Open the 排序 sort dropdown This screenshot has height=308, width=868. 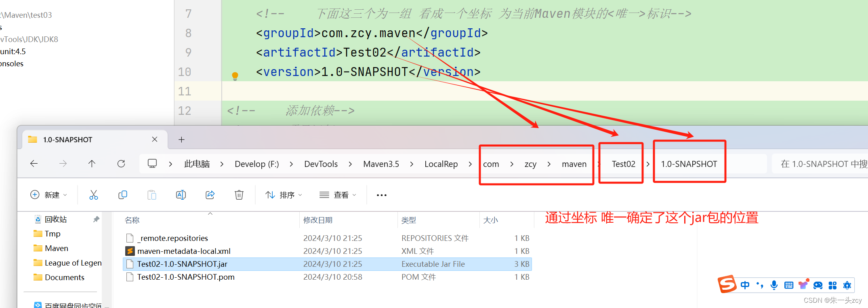tap(284, 195)
